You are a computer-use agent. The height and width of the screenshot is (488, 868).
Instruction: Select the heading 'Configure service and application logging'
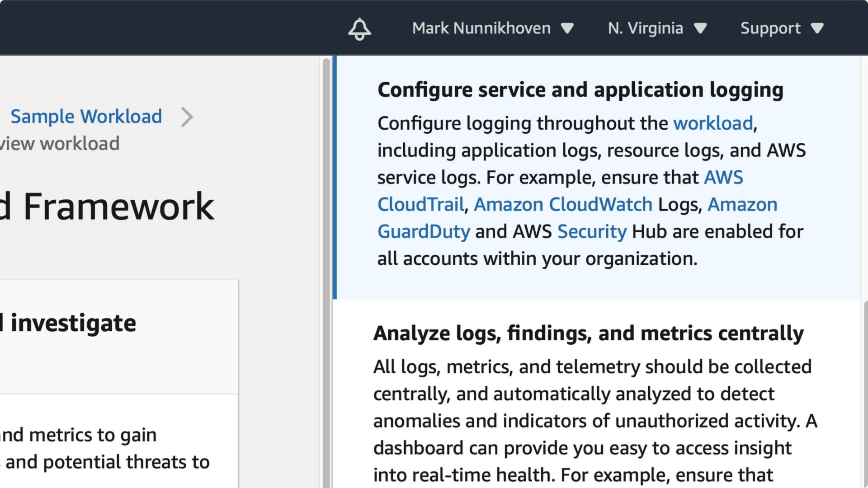click(x=580, y=89)
